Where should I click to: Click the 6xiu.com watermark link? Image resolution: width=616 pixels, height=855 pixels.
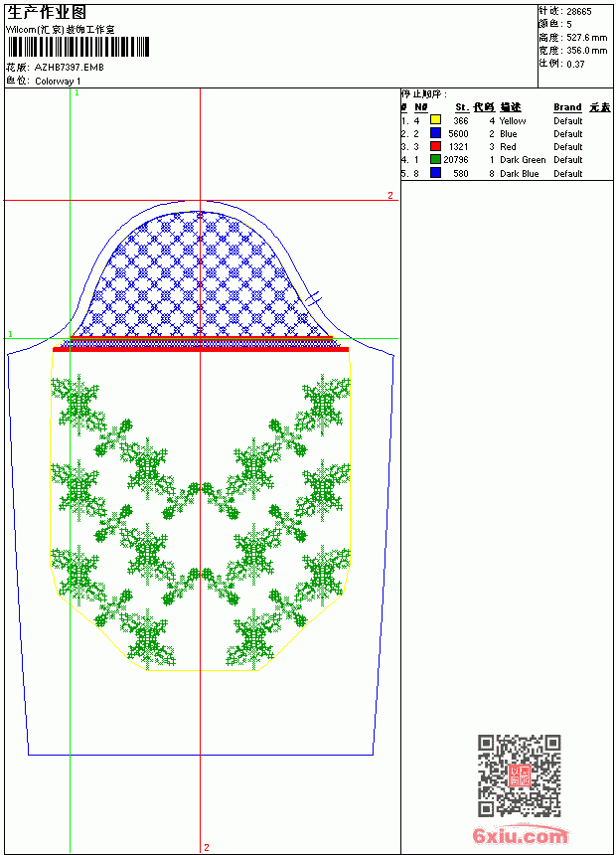(x=520, y=835)
